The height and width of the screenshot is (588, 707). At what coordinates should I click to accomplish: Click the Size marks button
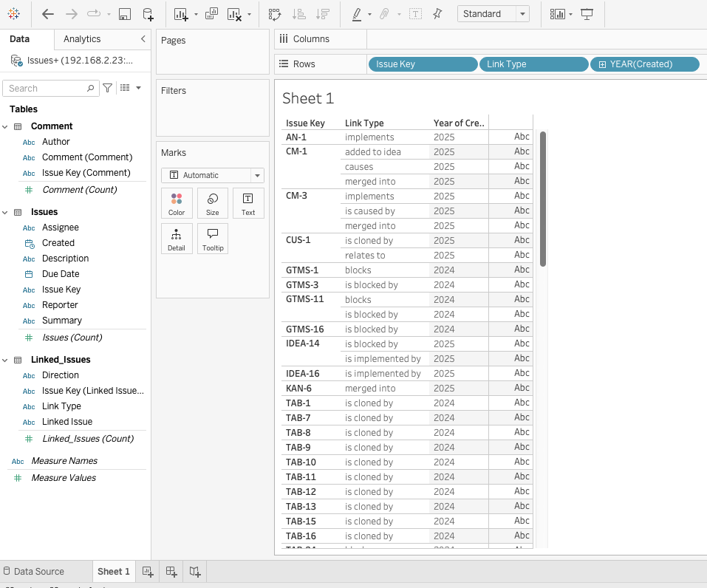click(x=212, y=203)
